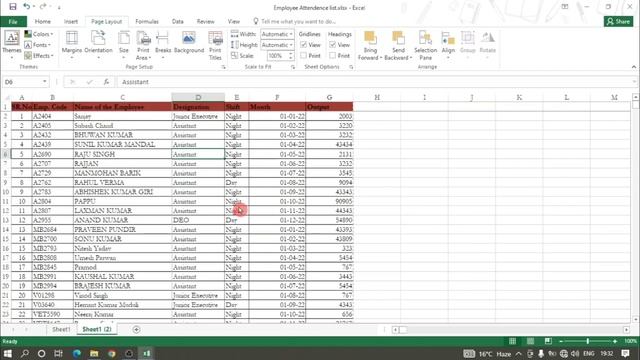The height and width of the screenshot is (360, 640).
Task: Open the theme Fonts dropdown
Action: click(38, 45)
